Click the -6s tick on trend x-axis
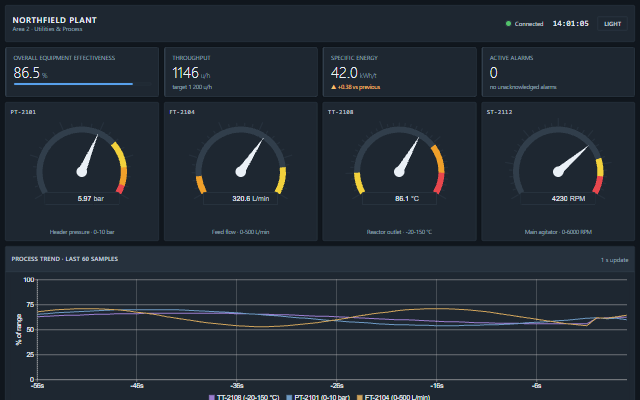640x400 pixels. pyautogui.click(x=536, y=386)
